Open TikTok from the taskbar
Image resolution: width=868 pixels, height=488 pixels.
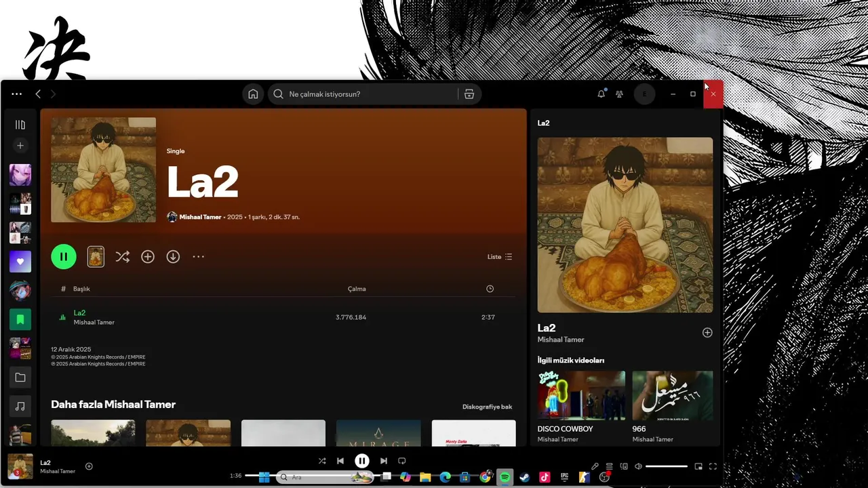pyautogui.click(x=545, y=477)
